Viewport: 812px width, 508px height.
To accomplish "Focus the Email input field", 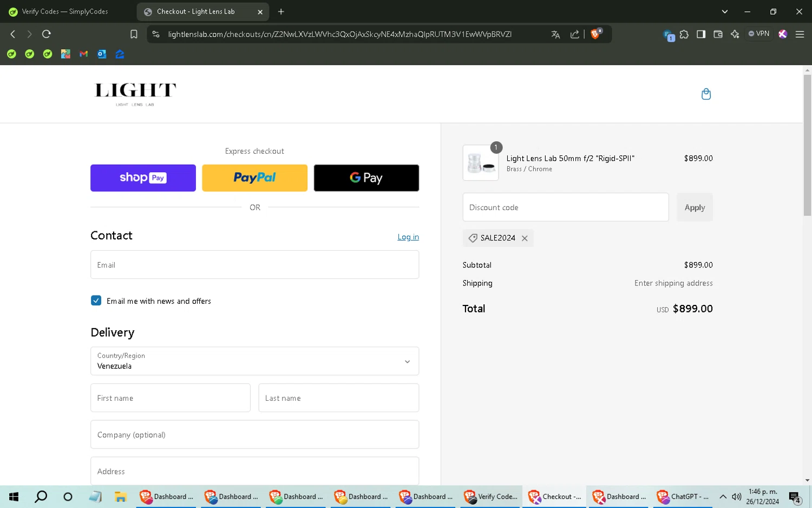I will (254, 265).
